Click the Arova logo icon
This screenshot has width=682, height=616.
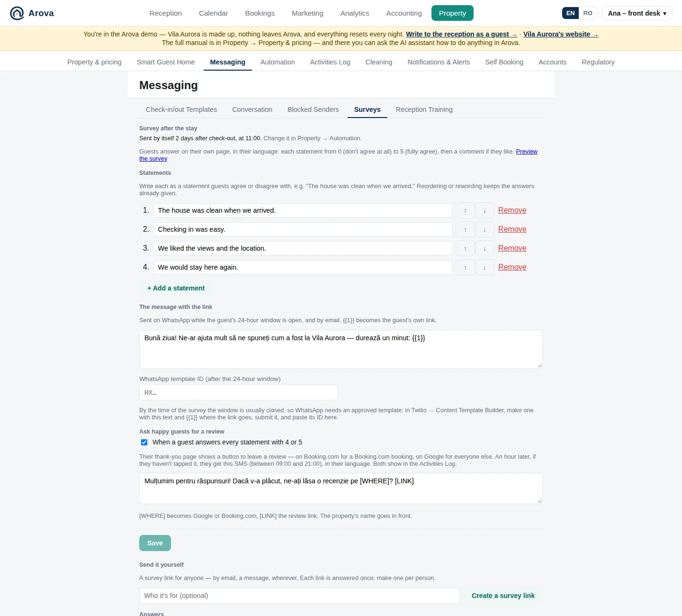click(17, 13)
